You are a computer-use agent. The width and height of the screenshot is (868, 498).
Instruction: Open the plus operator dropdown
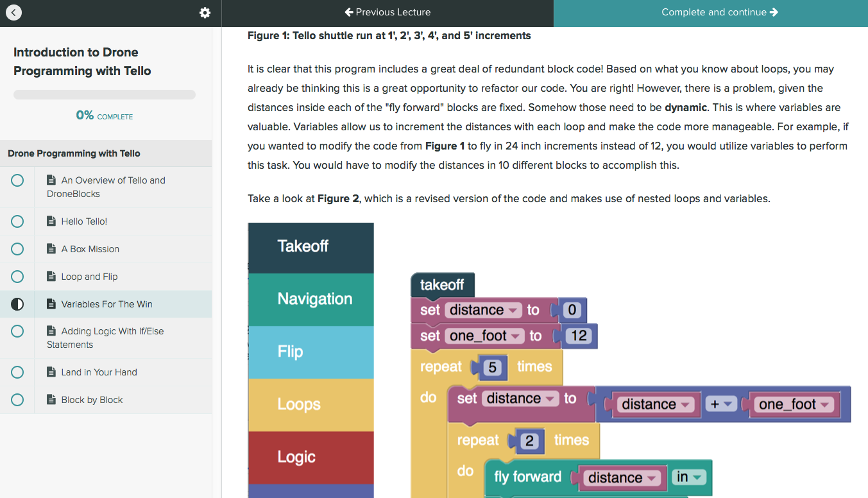pyautogui.click(x=722, y=404)
